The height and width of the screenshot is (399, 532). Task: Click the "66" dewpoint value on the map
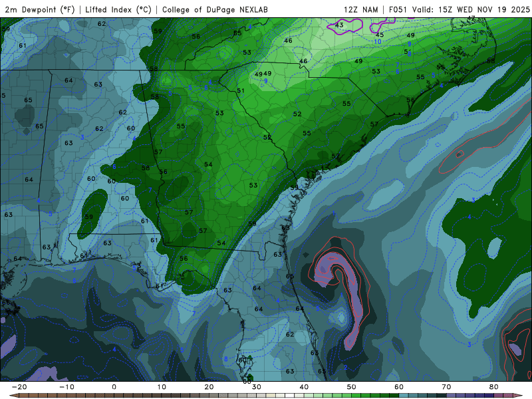click(x=6, y=303)
